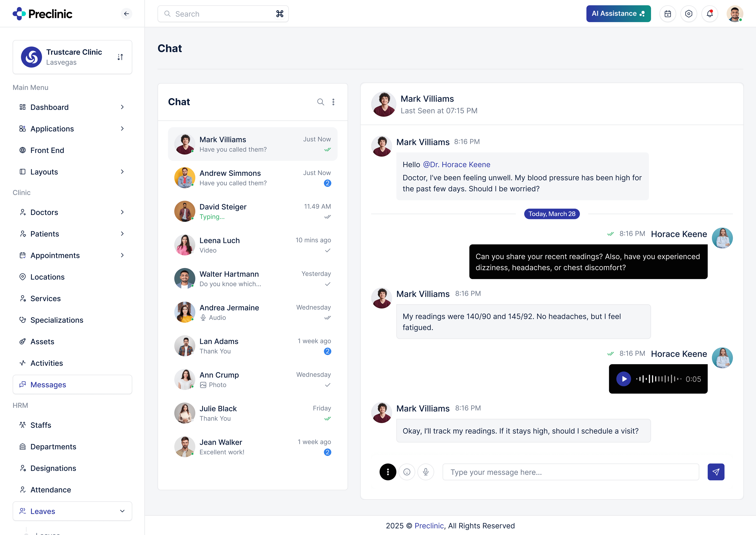This screenshot has height=535, width=756.
Task: Open the user profile avatar menu
Action: pyautogui.click(x=735, y=14)
